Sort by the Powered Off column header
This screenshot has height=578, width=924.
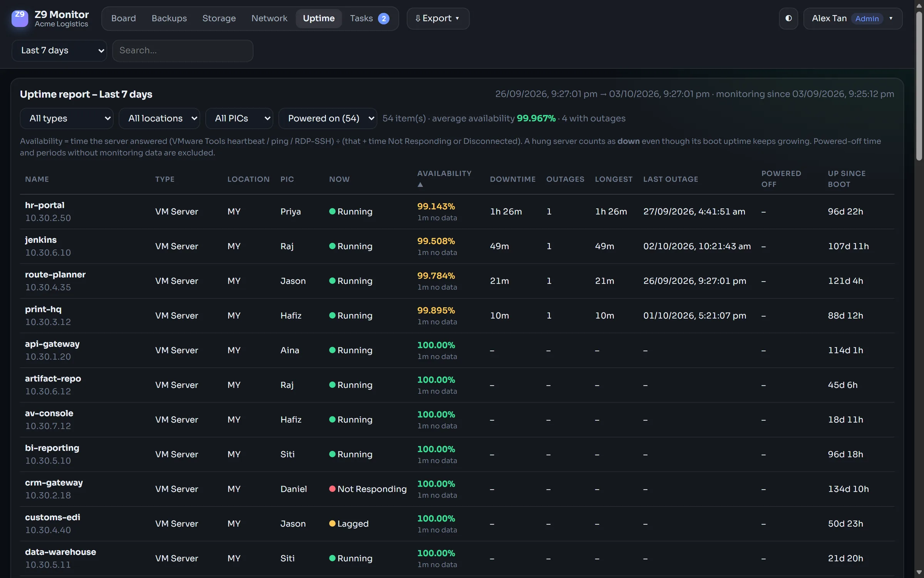(781, 179)
